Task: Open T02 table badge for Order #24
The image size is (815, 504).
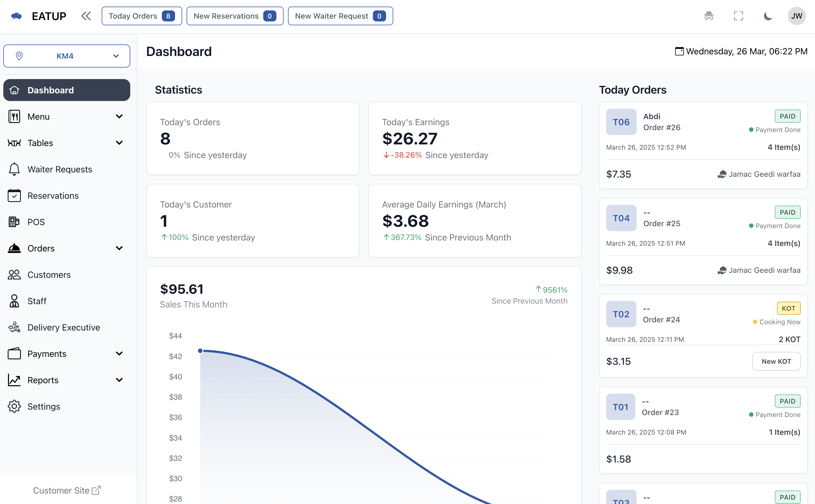Action: point(621,314)
